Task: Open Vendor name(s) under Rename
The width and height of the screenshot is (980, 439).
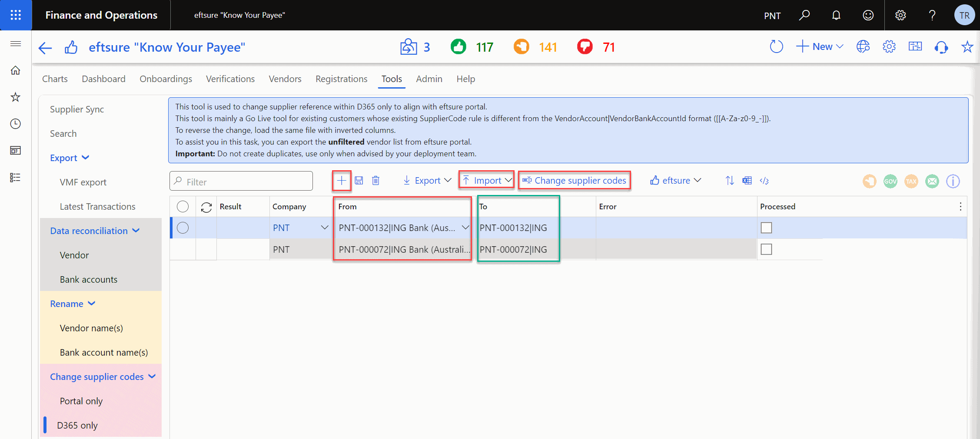Action: point(91,328)
